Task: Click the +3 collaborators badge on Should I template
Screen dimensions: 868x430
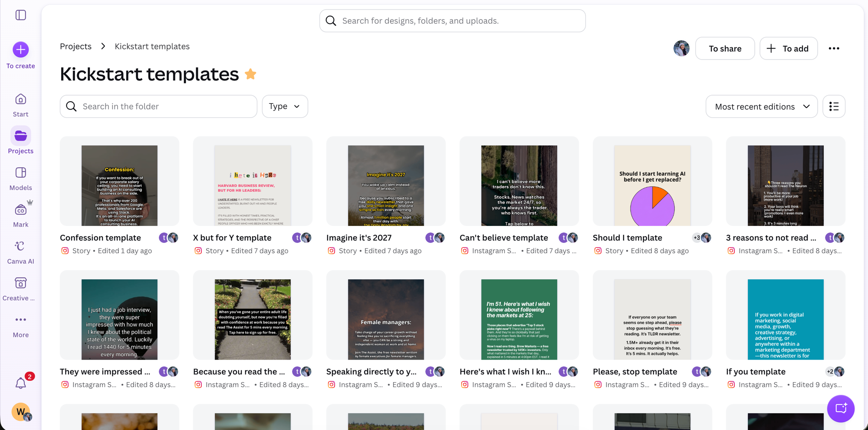Action: [697, 238]
